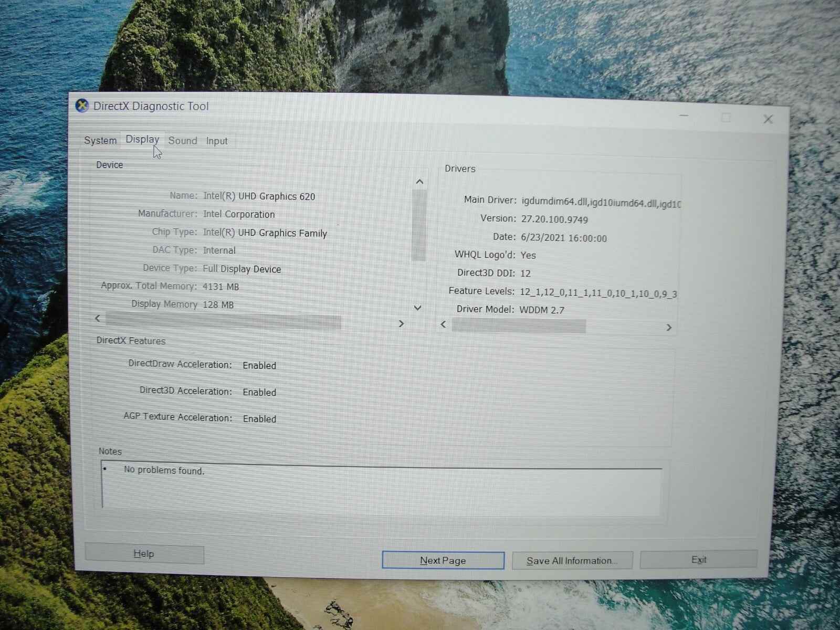Click Drivers panel scroll left arrow

[x=444, y=324]
